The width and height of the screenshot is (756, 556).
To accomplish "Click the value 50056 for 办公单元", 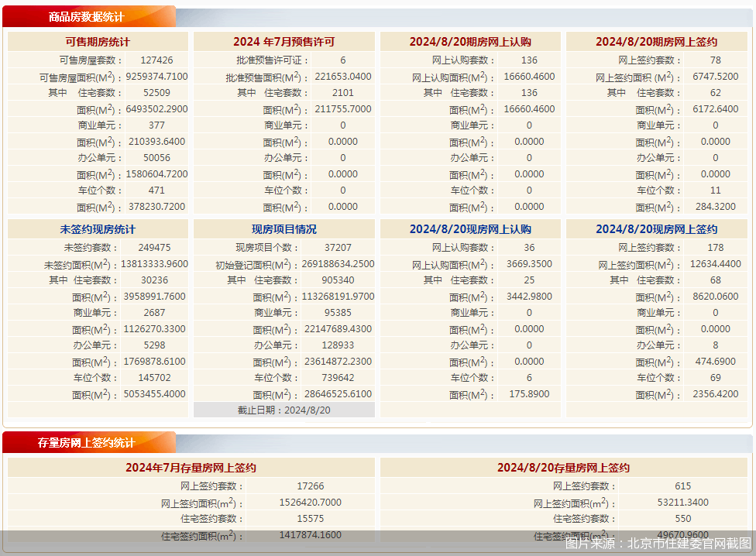I will point(156,157).
